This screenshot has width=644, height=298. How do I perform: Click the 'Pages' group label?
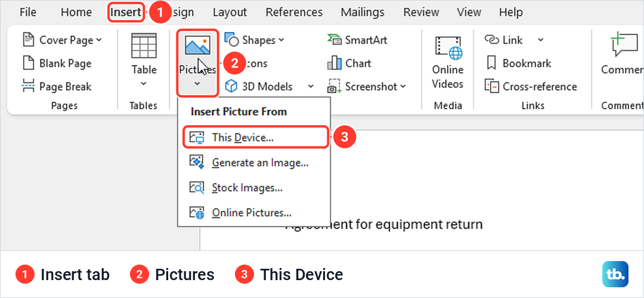tap(64, 106)
